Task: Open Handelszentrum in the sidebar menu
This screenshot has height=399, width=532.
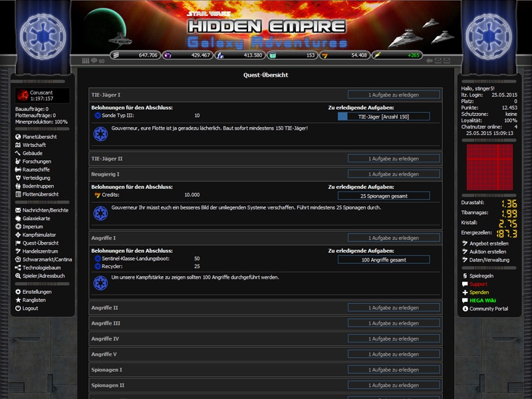Action: pyautogui.click(x=40, y=251)
